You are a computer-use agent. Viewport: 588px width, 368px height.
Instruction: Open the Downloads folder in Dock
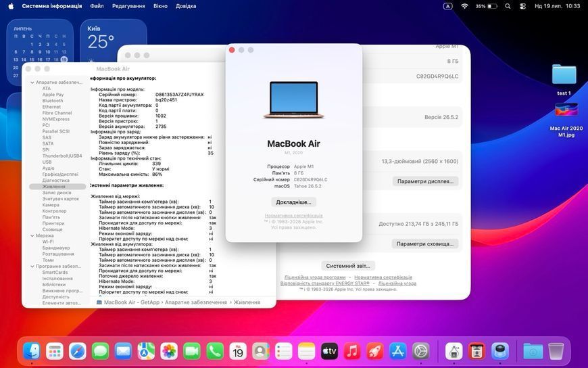(533, 352)
